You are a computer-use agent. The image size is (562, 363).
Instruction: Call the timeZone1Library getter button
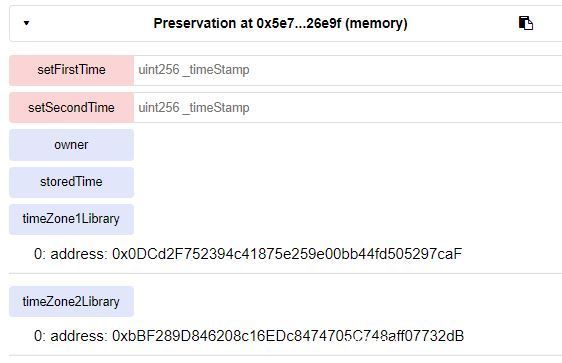71,219
